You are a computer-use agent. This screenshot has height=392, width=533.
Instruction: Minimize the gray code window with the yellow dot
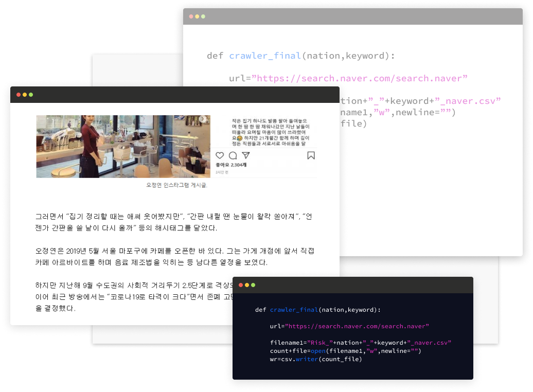pos(197,16)
